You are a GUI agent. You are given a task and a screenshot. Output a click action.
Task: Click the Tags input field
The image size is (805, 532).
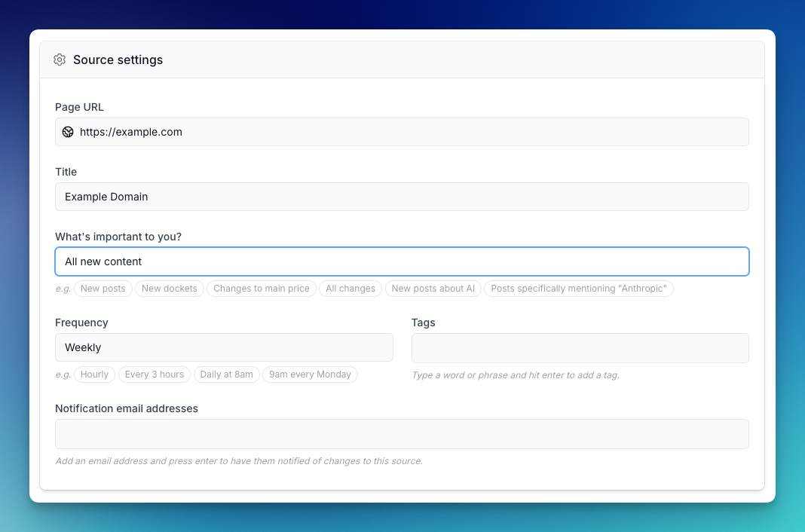coord(580,347)
